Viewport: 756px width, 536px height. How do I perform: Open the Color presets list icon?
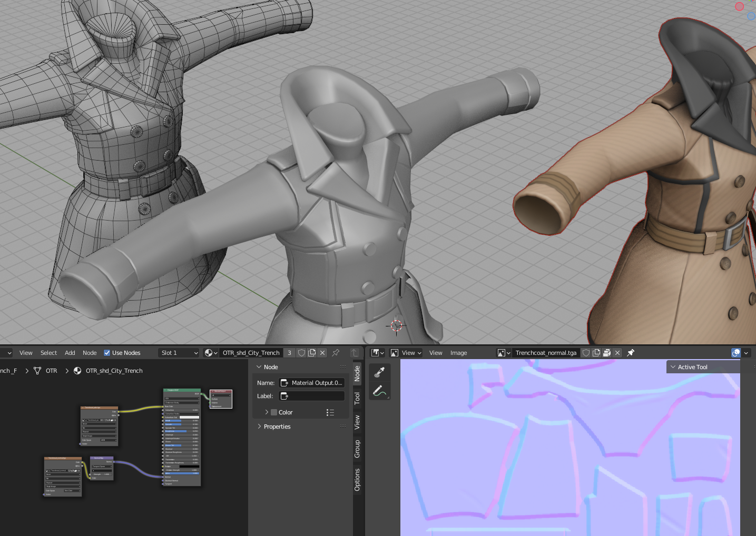click(x=330, y=412)
